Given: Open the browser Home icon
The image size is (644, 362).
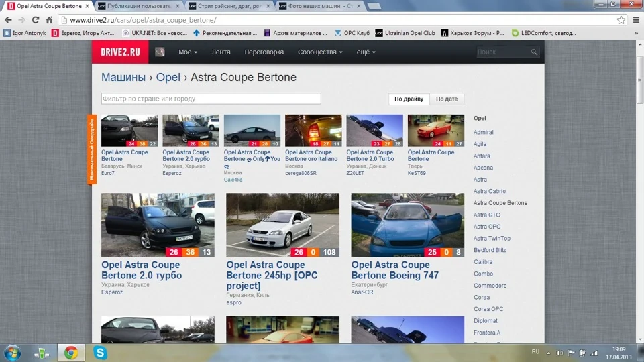Looking at the screenshot, I should coord(49,20).
